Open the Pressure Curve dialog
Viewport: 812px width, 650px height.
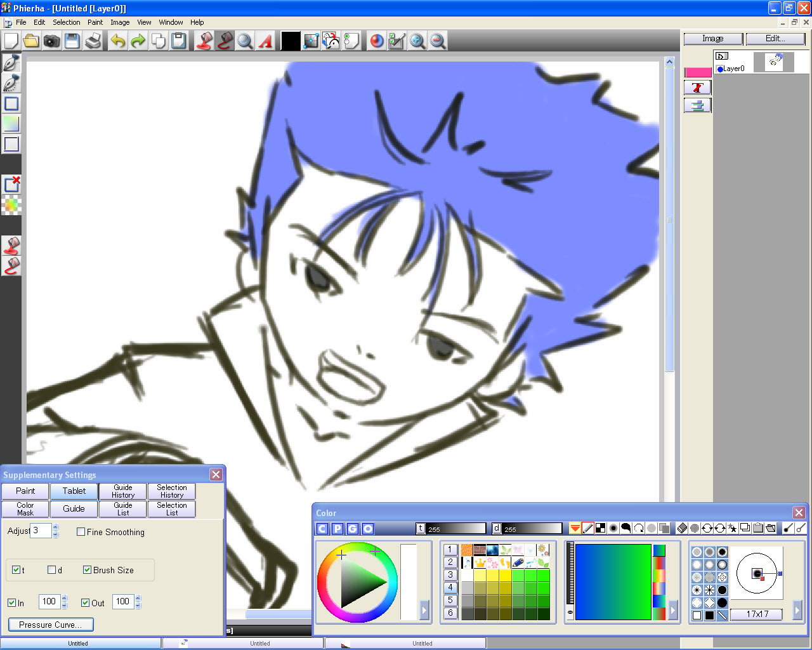point(50,625)
